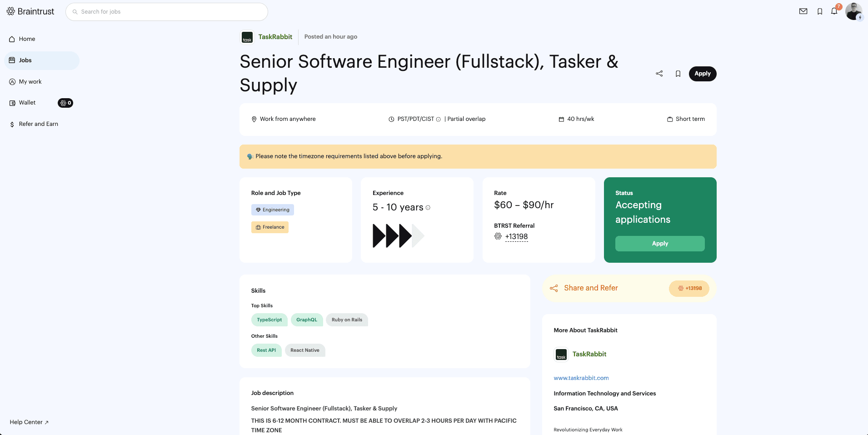Click the BTRST token icon under Referral
The width and height of the screenshot is (868, 435).
(x=498, y=236)
